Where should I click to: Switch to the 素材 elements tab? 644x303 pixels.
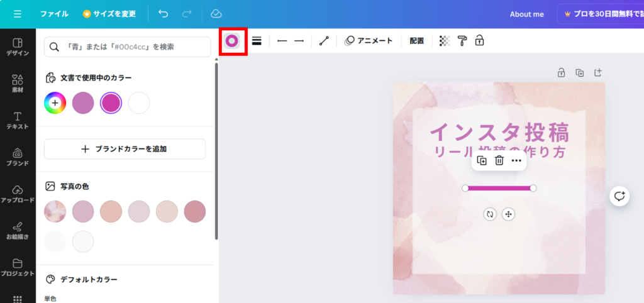click(x=18, y=84)
